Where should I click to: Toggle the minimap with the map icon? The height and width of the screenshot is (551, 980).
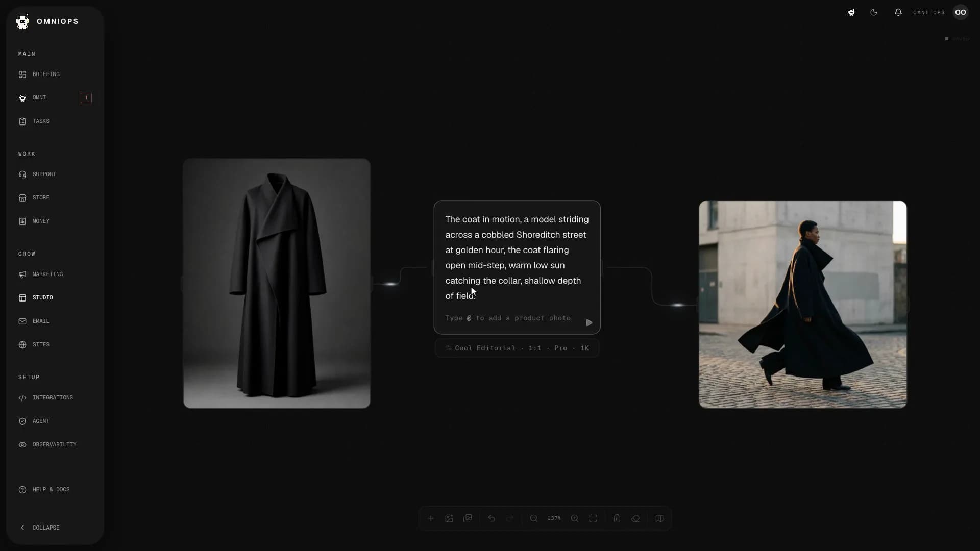pyautogui.click(x=659, y=519)
